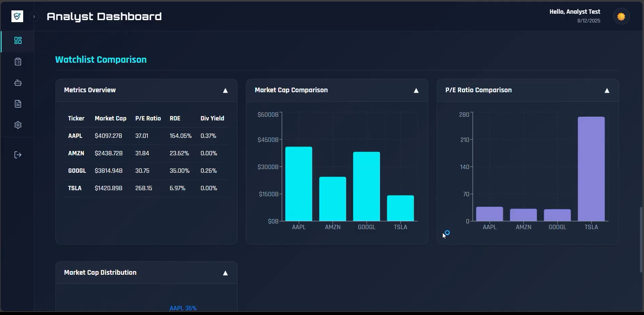Image resolution: width=644 pixels, height=315 pixels.
Task: Collapse the Market Cap Comparison panel
Action: click(416, 91)
